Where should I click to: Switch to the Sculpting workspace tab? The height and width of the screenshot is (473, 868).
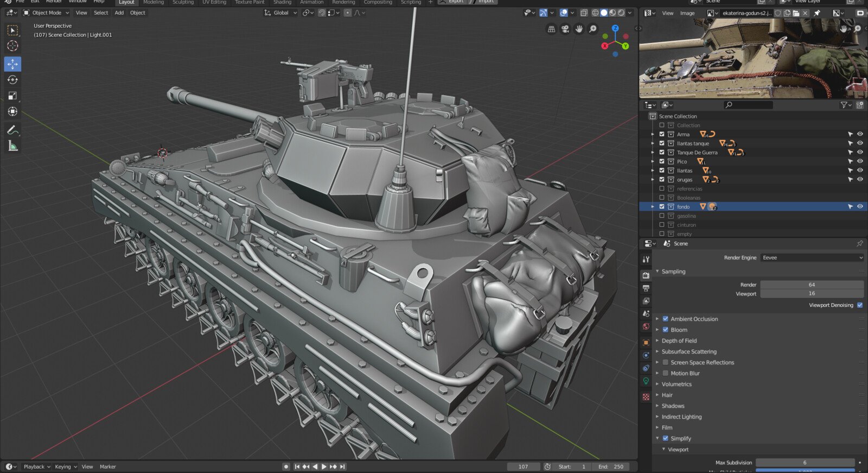(x=183, y=2)
